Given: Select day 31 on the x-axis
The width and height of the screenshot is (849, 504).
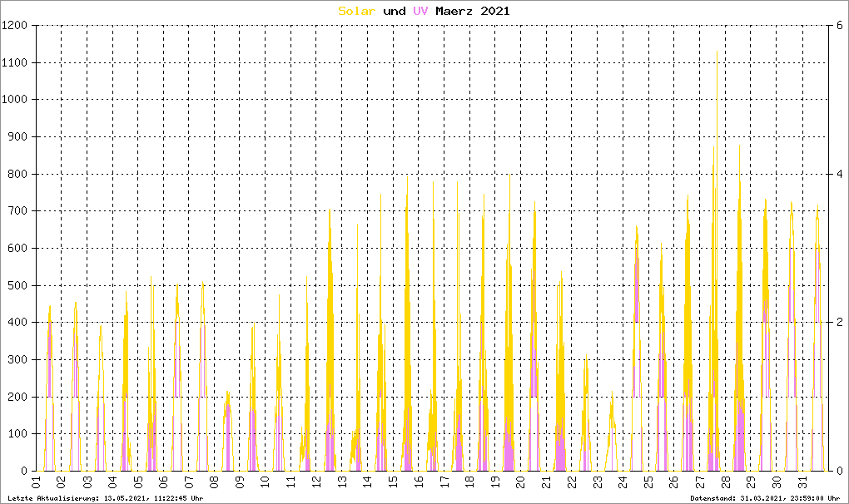Looking at the screenshot, I should [x=801, y=482].
